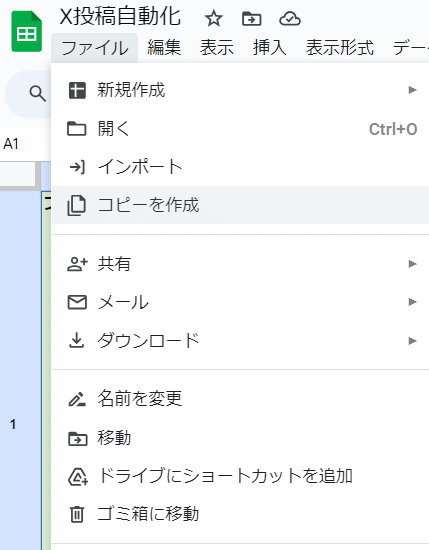Choose コピーを作成 from the file menu
The image size is (429, 550).
(x=240, y=205)
